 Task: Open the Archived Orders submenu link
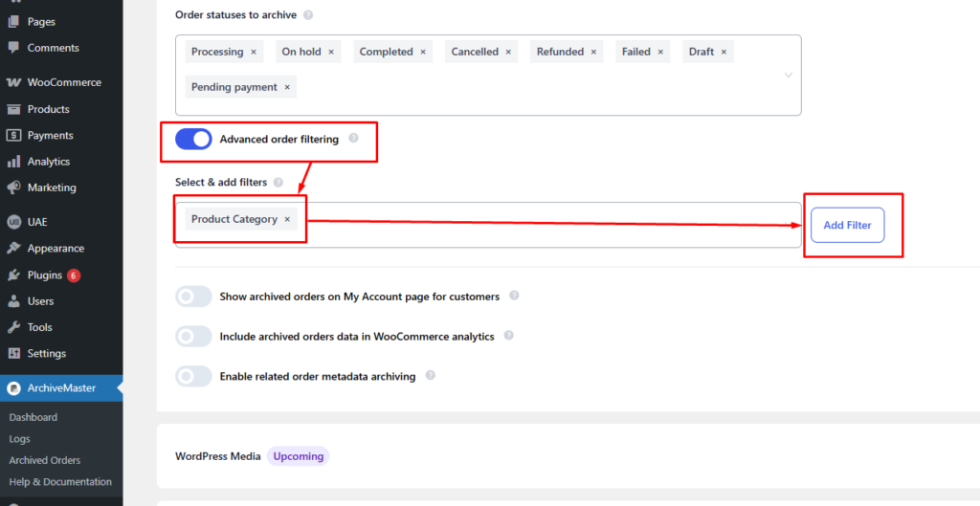pos(44,460)
